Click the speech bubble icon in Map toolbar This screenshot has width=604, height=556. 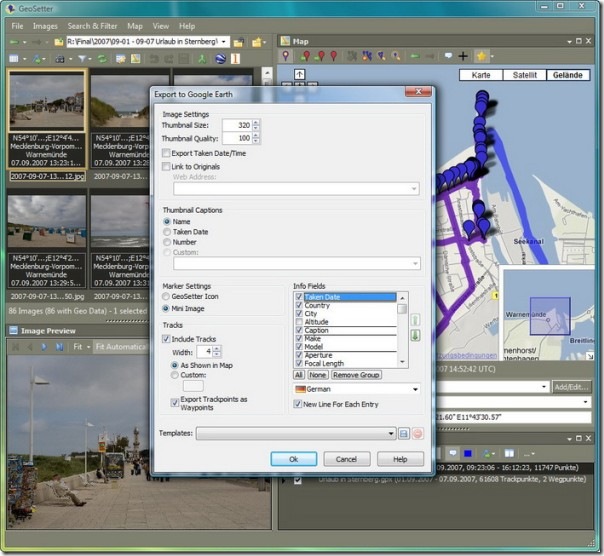[x=448, y=56]
